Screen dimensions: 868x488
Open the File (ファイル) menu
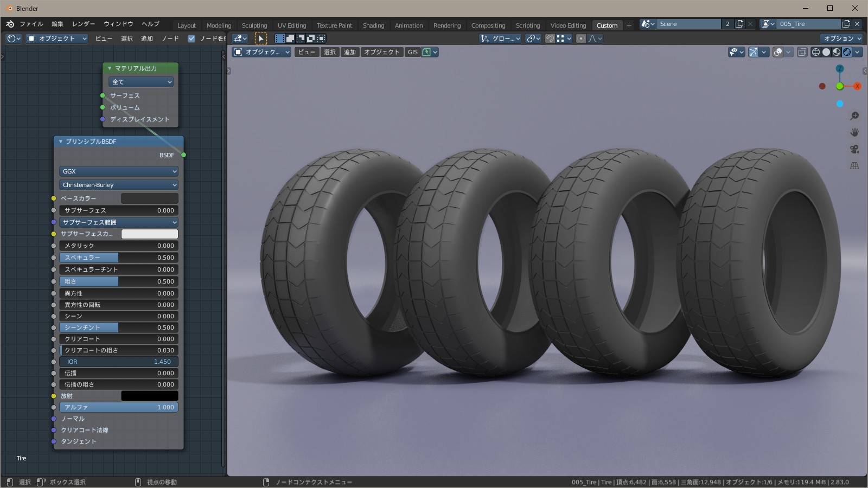[x=31, y=24]
